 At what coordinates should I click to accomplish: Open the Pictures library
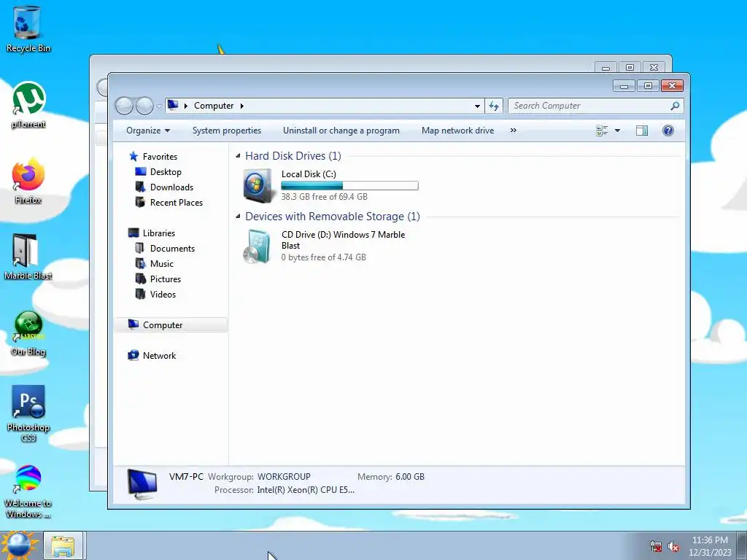(166, 279)
